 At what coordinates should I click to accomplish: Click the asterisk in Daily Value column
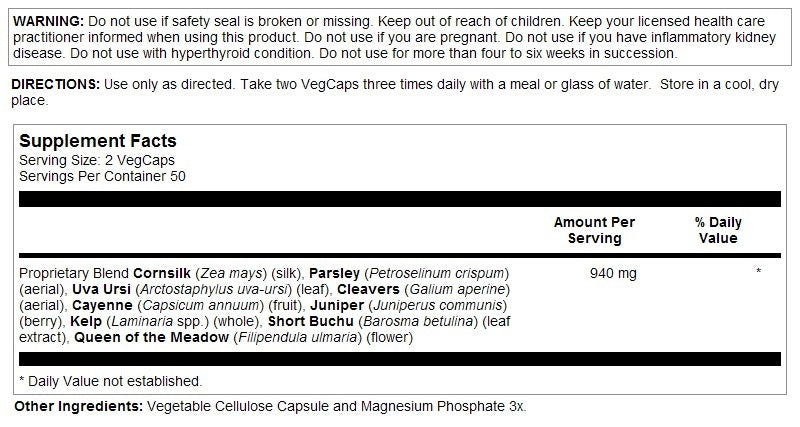759,272
